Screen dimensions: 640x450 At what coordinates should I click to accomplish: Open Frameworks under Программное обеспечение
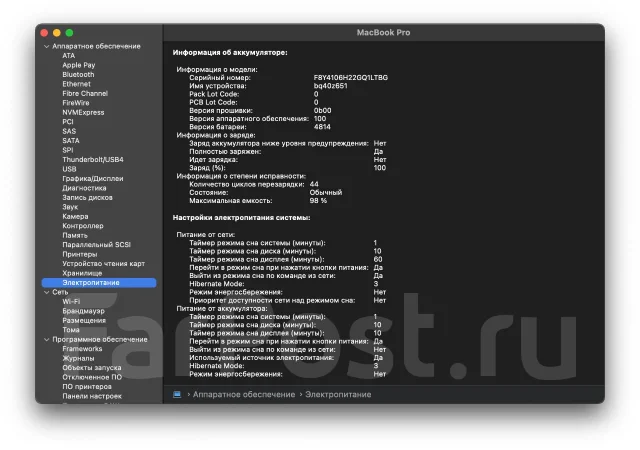pyautogui.click(x=82, y=349)
